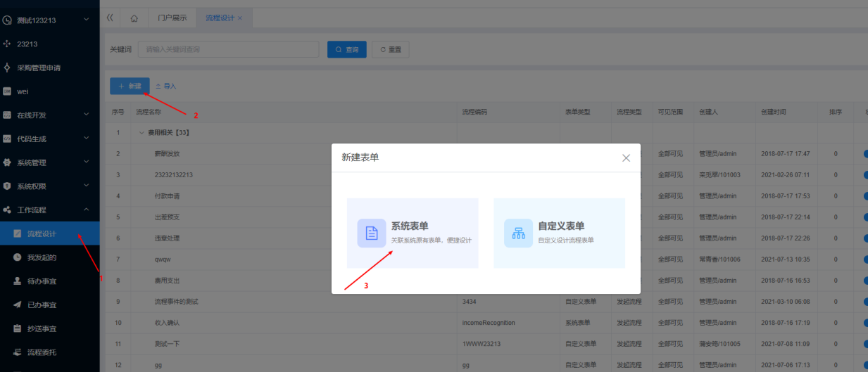Expand the 系统管理 menu chevron

click(x=86, y=162)
